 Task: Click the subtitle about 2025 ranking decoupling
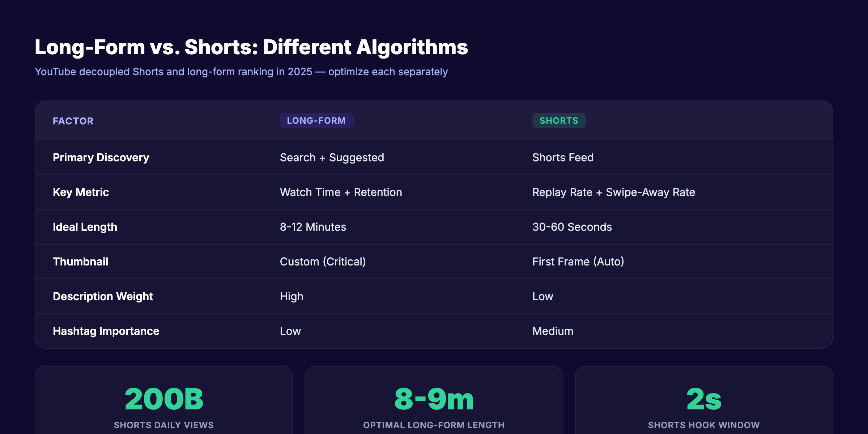point(241,72)
